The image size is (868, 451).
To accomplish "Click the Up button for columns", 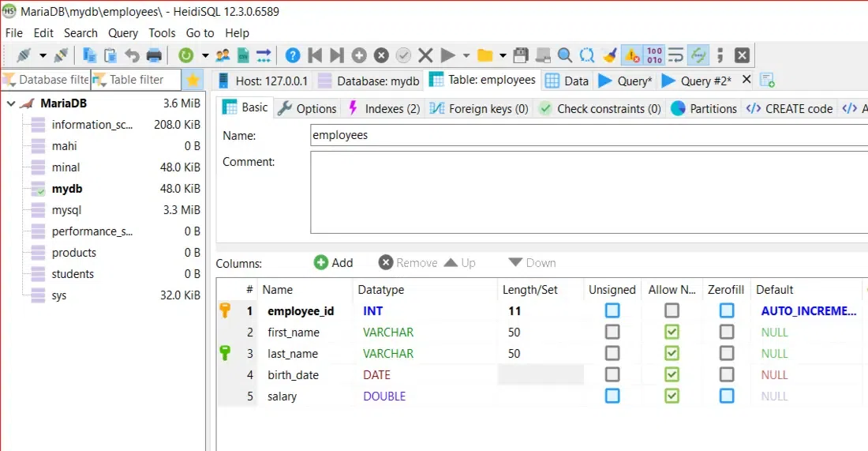I will pyautogui.click(x=460, y=262).
